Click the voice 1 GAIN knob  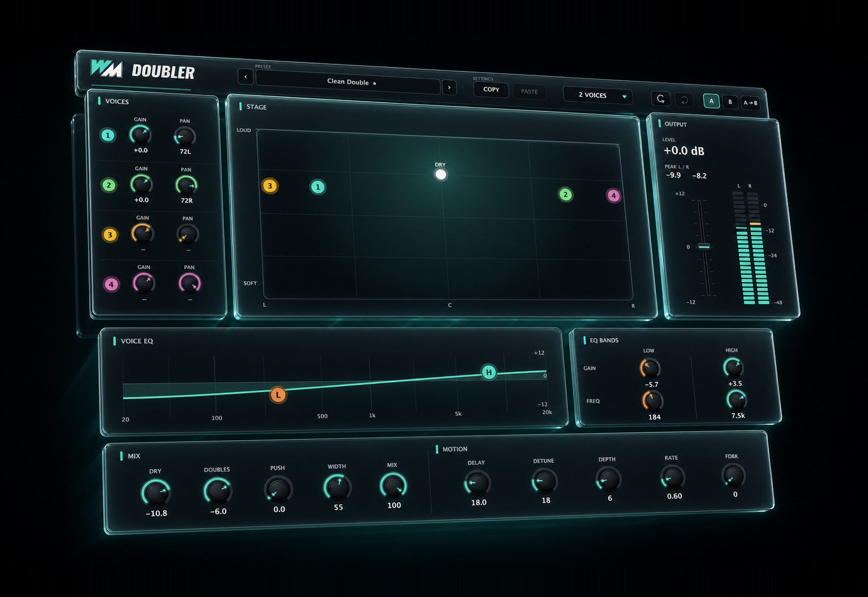pyautogui.click(x=141, y=135)
